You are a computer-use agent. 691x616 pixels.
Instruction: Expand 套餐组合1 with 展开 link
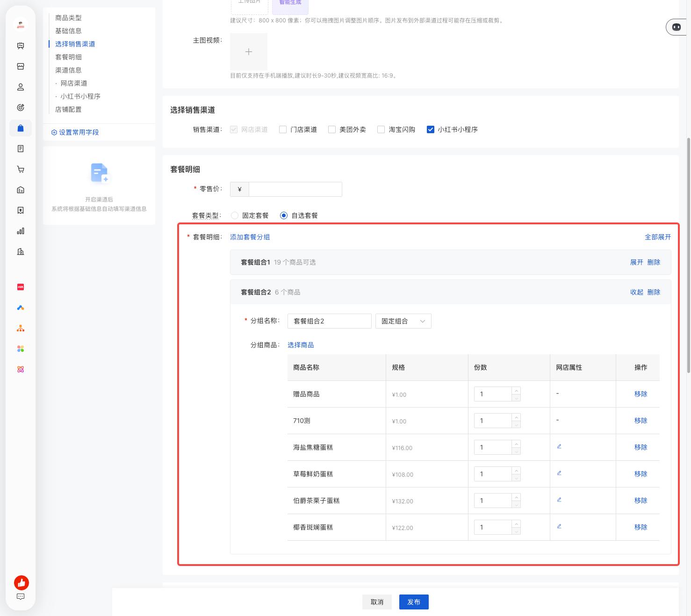[x=637, y=262]
